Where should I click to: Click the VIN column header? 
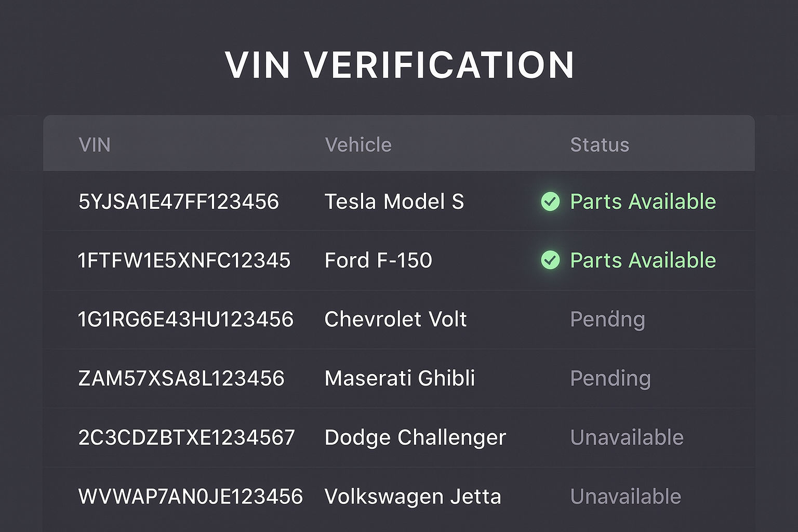95,145
